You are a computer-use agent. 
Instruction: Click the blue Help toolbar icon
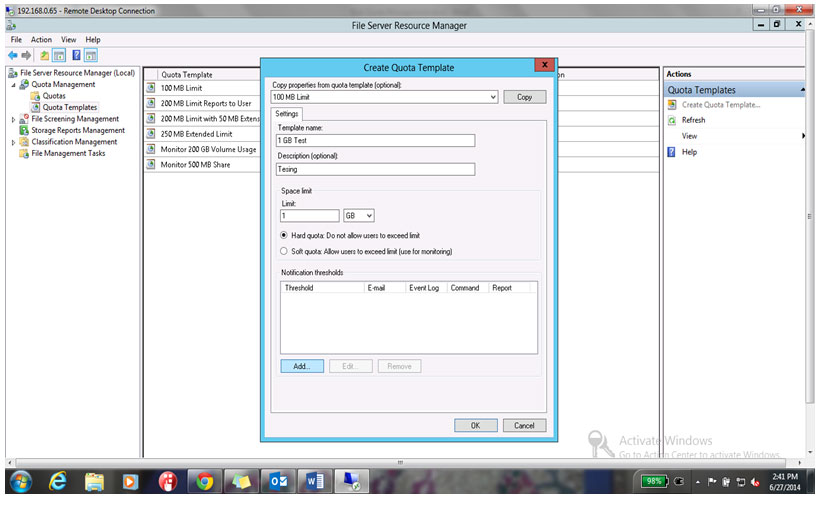click(x=76, y=55)
